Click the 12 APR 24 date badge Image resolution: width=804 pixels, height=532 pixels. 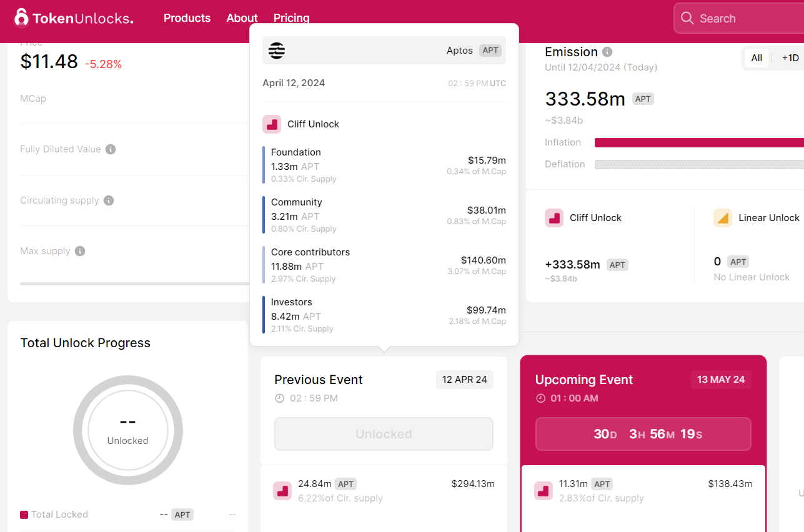pos(465,380)
